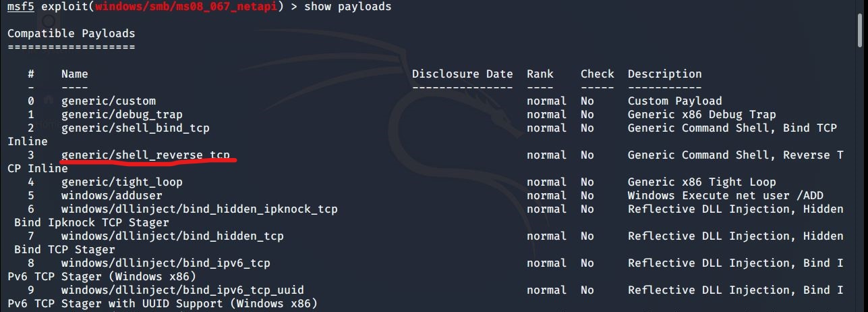Click the windows/dllinject/bind_hidden_ipknock_tcp payload
868x312 pixels.
[199, 209]
